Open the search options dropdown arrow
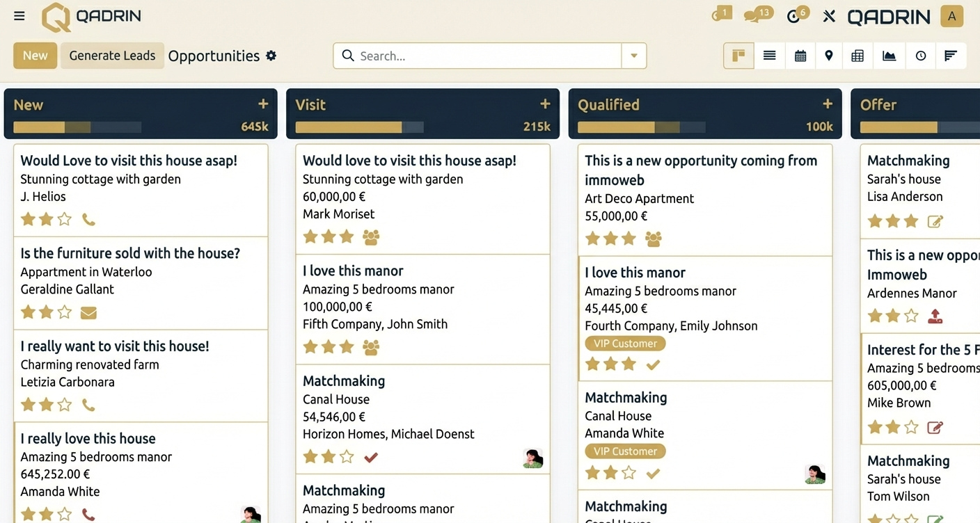Viewport: 980px width, 523px height. click(x=634, y=56)
